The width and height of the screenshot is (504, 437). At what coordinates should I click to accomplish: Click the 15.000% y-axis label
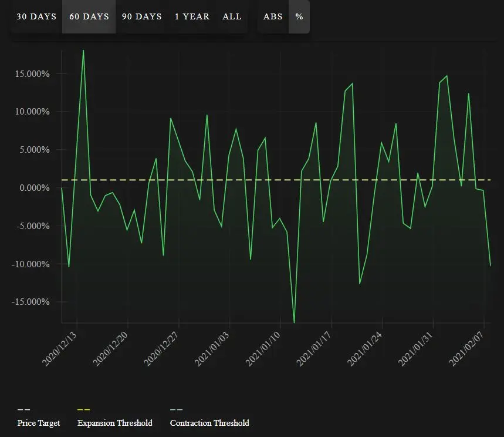pos(32,73)
